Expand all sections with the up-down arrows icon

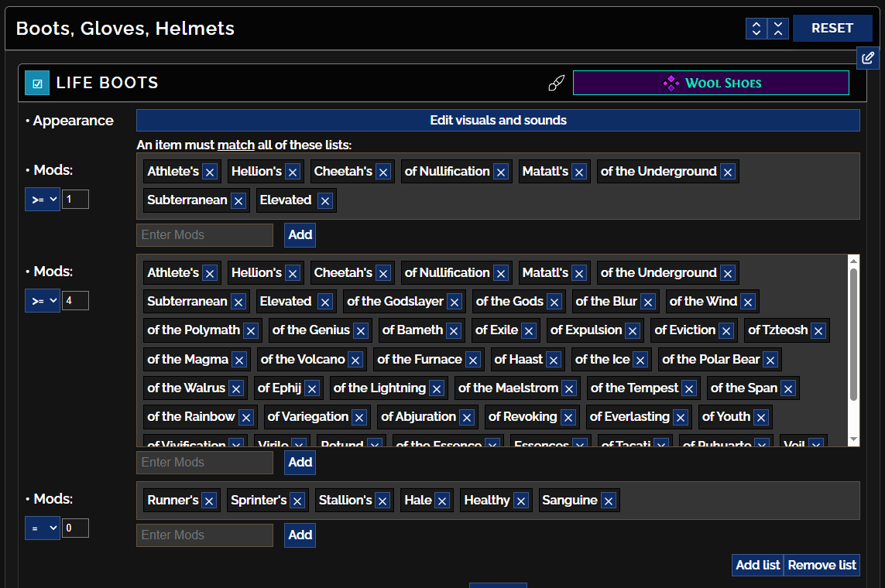(756, 28)
